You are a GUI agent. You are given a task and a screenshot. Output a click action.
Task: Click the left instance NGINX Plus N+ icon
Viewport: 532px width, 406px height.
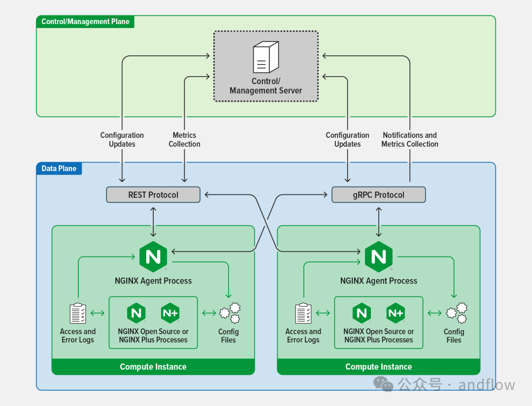(170, 313)
